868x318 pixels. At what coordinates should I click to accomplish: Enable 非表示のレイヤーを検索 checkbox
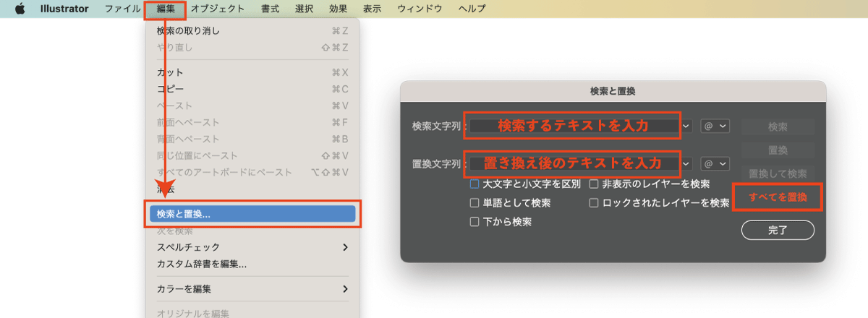point(594,184)
